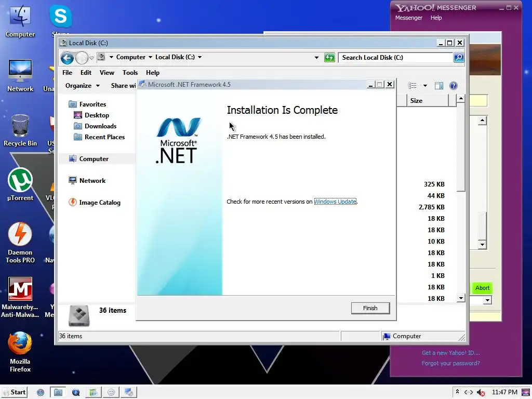Click the blue Q taskbar icon
532x399 pixels.
tap(76, 393)
